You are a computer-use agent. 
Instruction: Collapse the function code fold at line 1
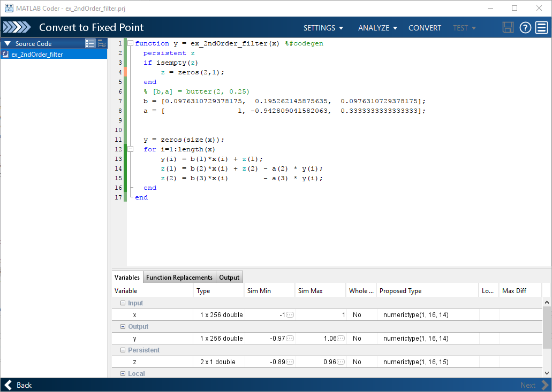130,43
